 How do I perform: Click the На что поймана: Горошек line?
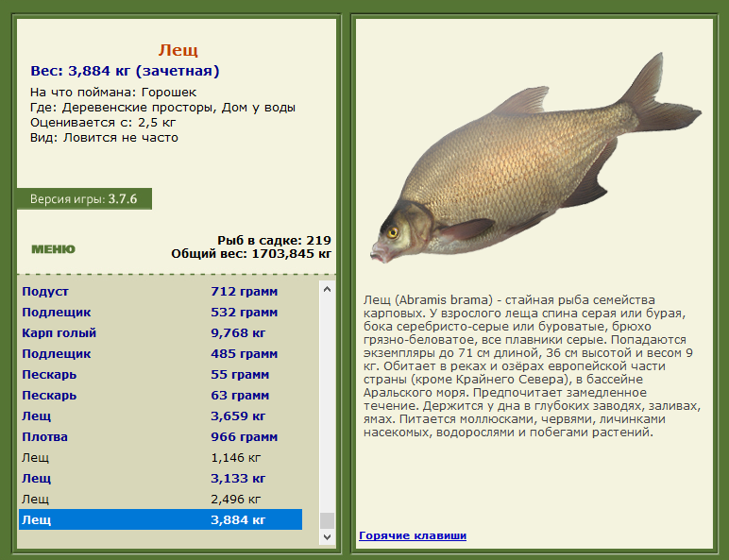point(113,93)
